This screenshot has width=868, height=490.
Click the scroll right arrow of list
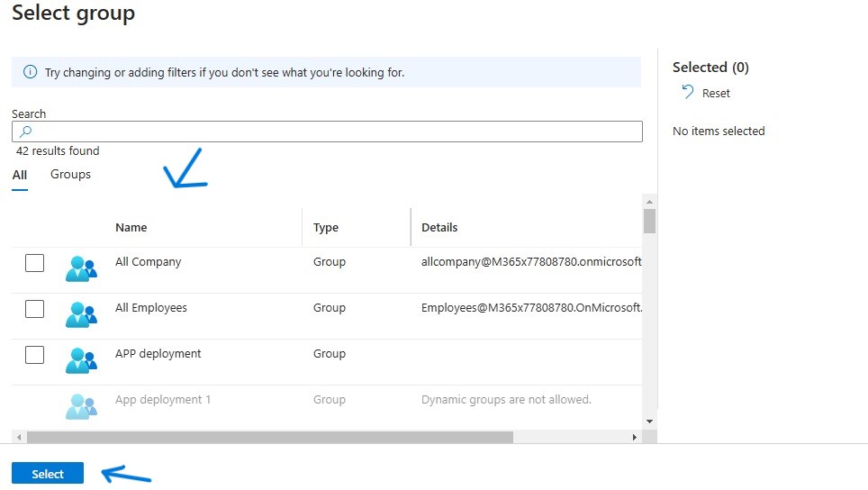click(634, 437)
